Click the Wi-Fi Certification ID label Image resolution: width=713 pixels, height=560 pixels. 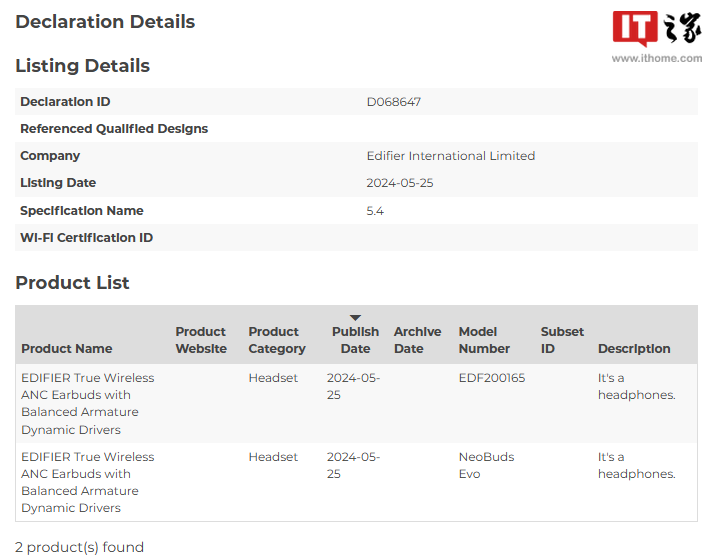pyautogui.click(x=86, y=238)
